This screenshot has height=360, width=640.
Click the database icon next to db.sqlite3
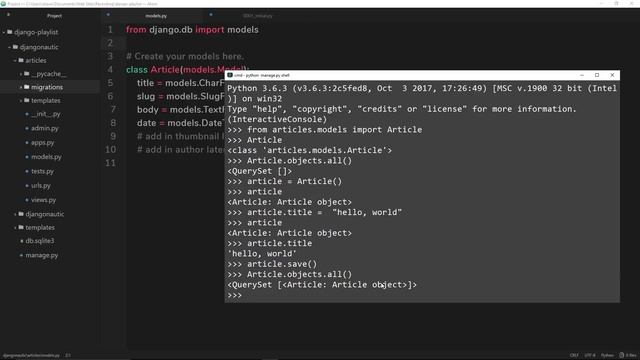(22, 241)
